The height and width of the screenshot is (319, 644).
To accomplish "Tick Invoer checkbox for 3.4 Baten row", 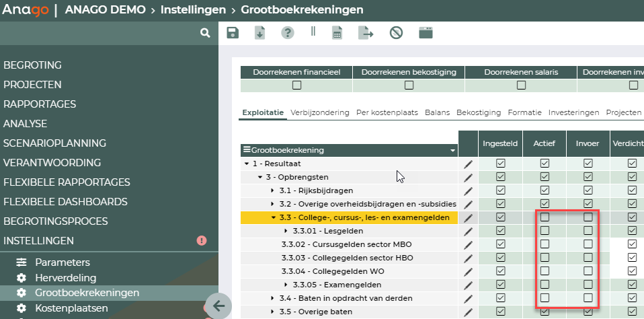I will (588, 298).
